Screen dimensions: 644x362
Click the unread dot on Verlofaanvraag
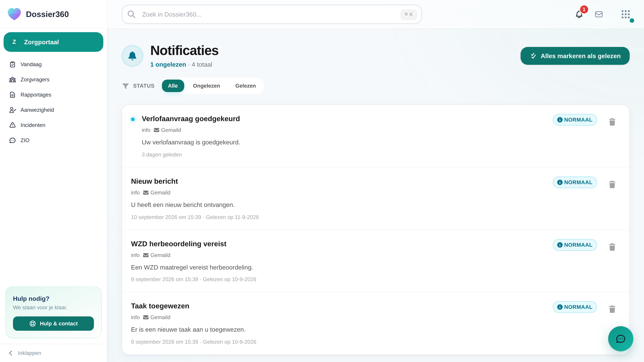click(x=133, y=119)
